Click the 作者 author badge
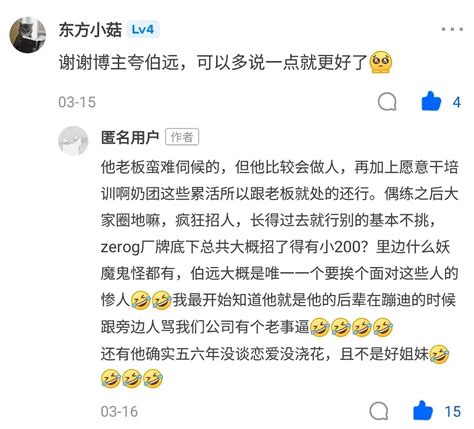474x429 pixels. pyautogui.click(x=182, y=137)
